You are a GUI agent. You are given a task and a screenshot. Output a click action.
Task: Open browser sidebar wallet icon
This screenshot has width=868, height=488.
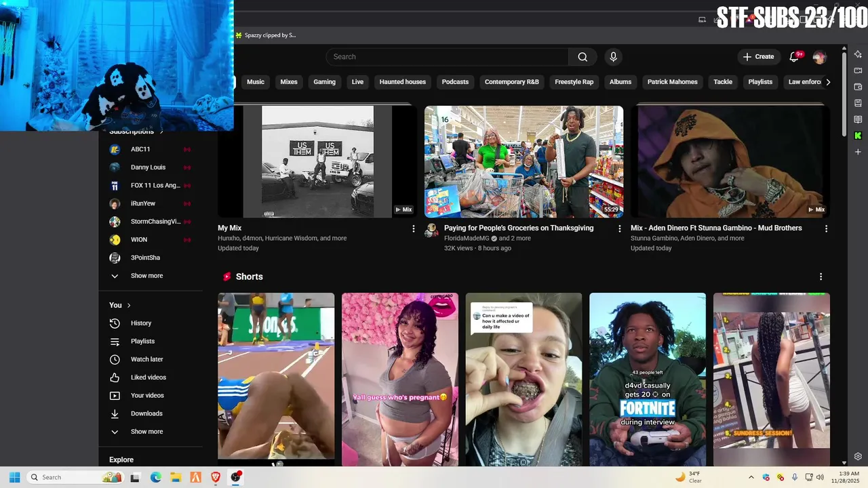point(858,87)
